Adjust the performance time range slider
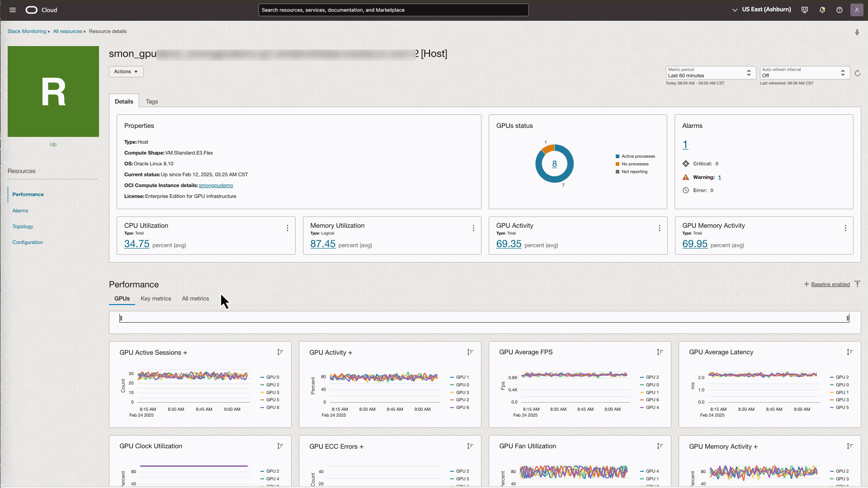The image size is (868, 488). (x=121, y=318)
